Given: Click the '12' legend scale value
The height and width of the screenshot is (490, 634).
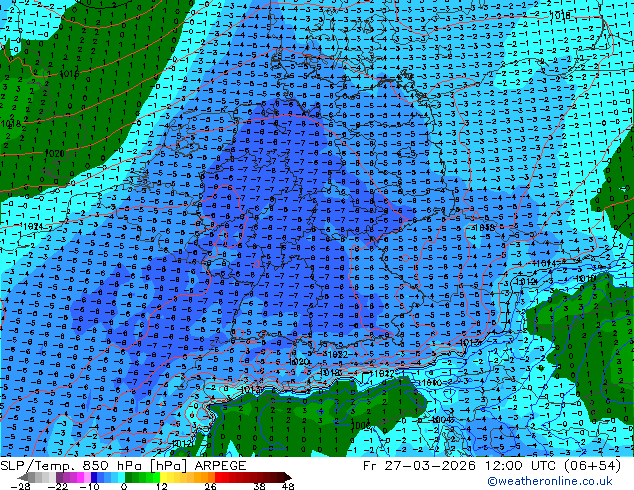Looking at the screenshot, I should pyautogui.click(x=162, y=486).
